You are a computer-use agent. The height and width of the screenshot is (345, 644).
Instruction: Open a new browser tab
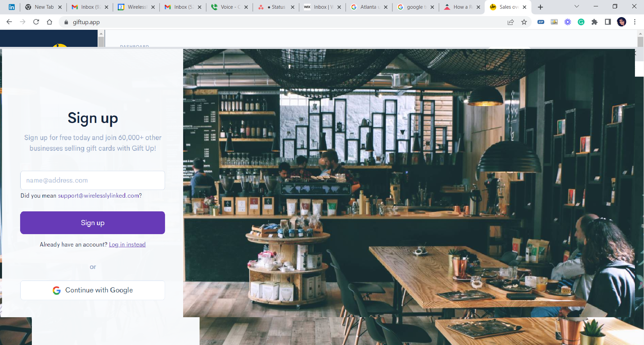(540, 7)
